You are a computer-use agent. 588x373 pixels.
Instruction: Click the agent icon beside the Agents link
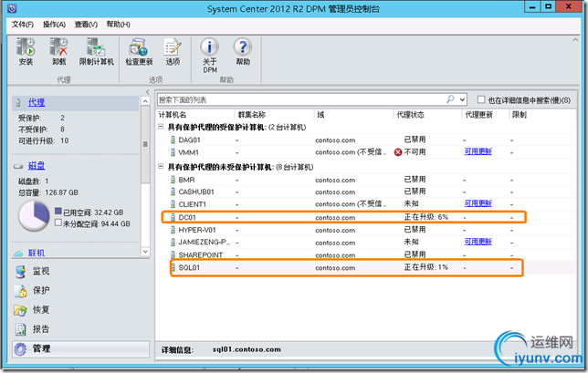[x=18, y=102]
